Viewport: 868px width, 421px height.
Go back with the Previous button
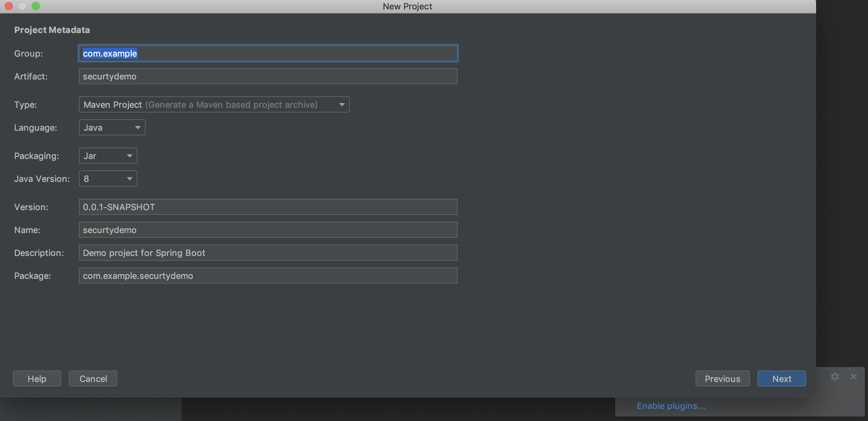tap(722, 379)
